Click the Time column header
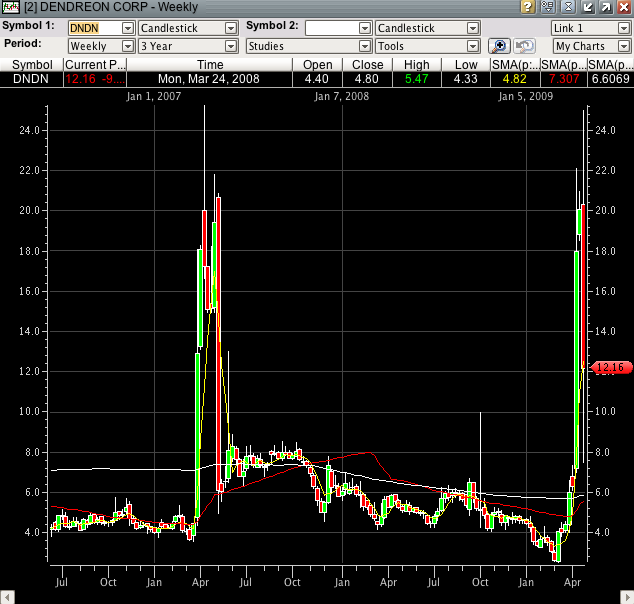Image resolution: width=634 pixels, height=604 pixels. click(210, 65)
